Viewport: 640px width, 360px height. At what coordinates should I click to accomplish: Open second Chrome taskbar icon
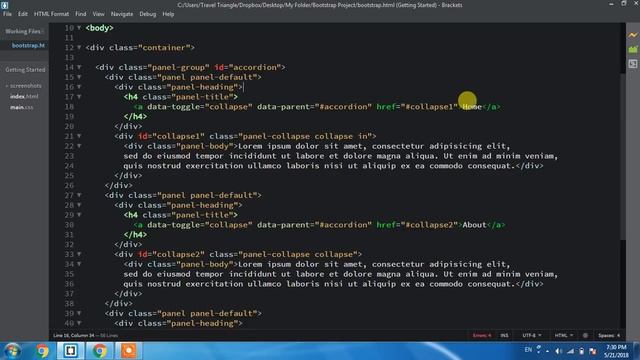coord(99,351)
